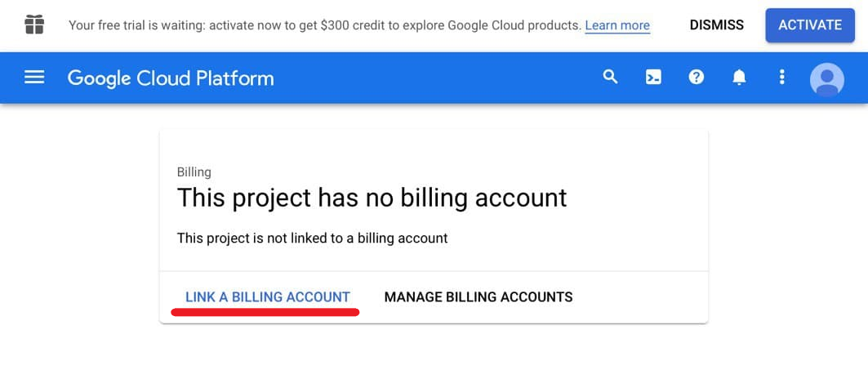Open MANAGE BILLING ACCOUNTS

pos(479,296)
